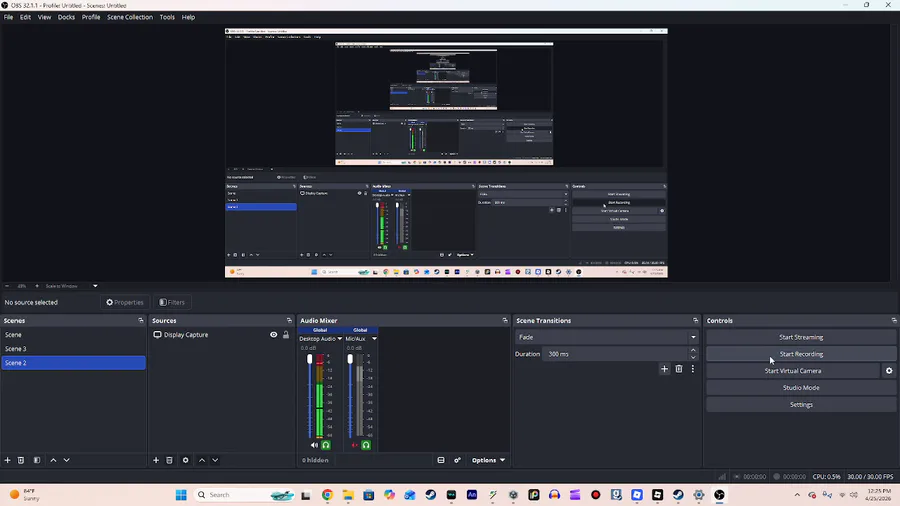The image size is (900, 506).
Task: Open the Docks menu
Action: [66, 17]
